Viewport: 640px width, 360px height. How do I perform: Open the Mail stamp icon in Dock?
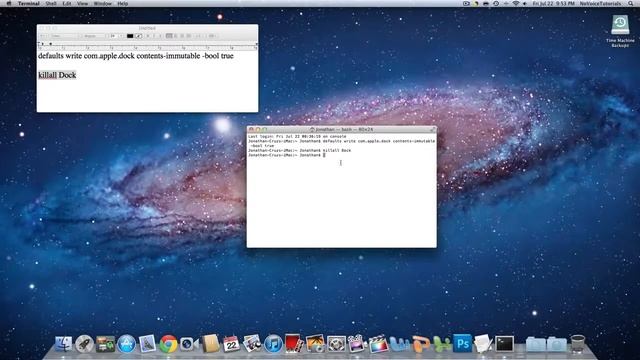[147, 344]
